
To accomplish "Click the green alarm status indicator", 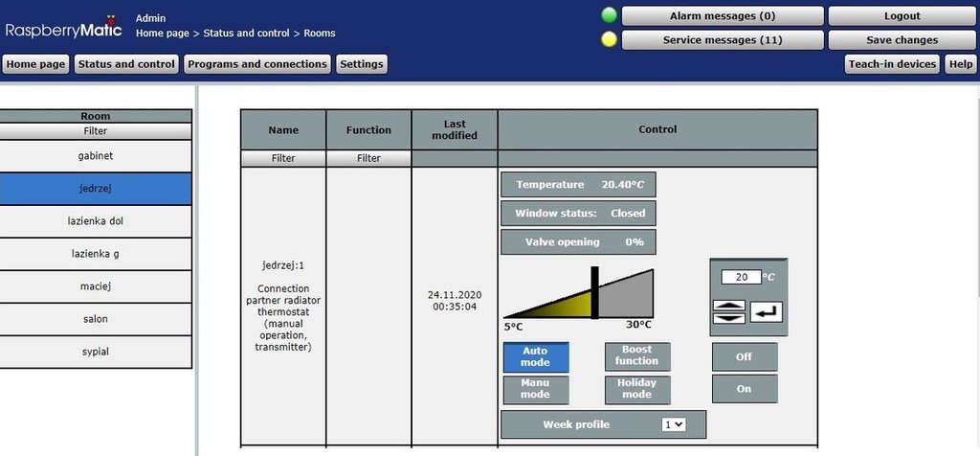I will pyautogui.click(x=609, y=15).
